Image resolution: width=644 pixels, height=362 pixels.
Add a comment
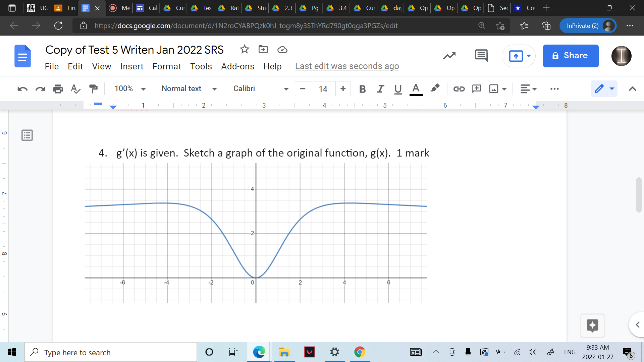point(477,89)
